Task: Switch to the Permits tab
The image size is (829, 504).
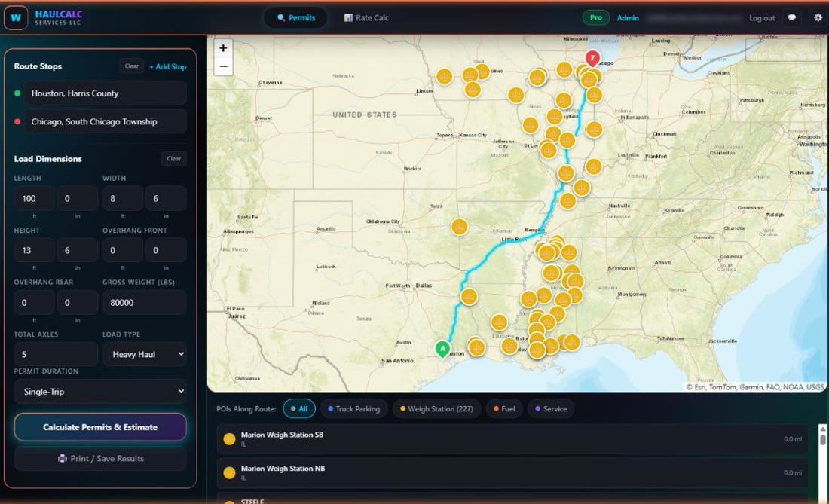Action: 296,17
